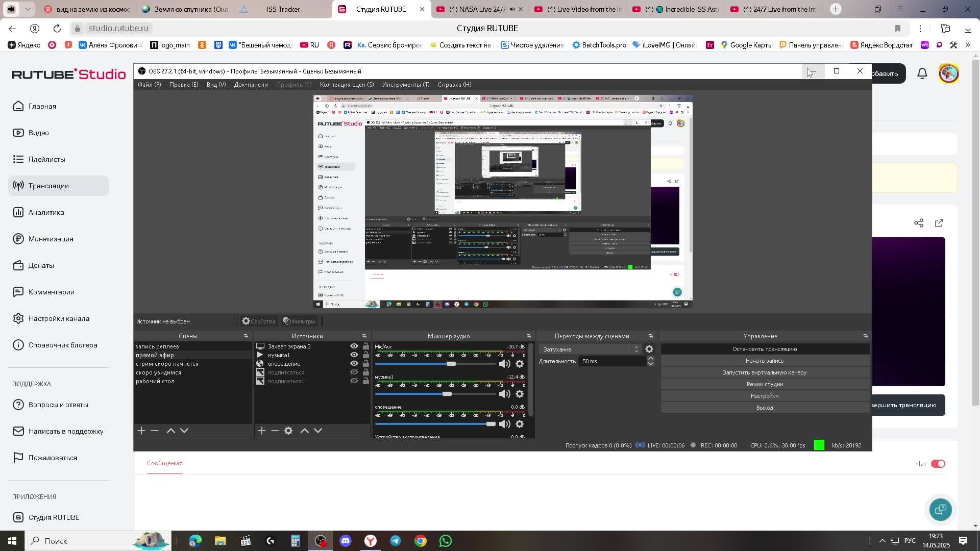
Task: Show the подпитсаться source
Action: [x=354, y=372]
